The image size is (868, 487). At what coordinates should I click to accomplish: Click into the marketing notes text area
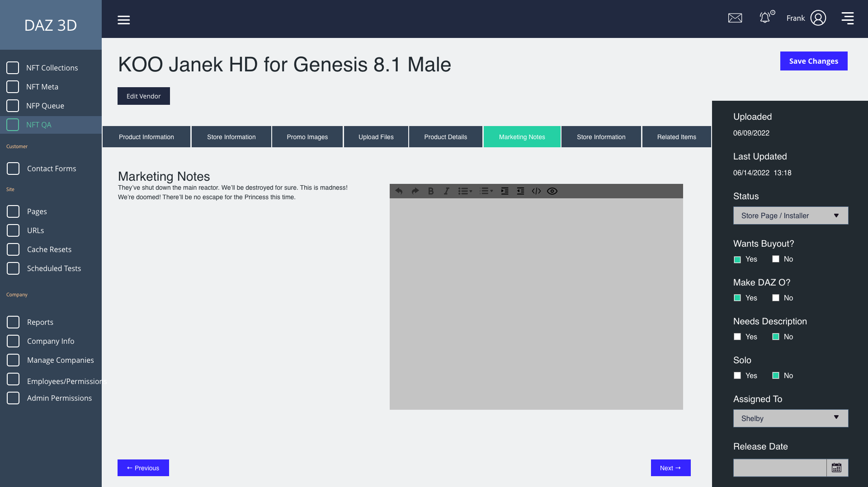click(x=536, y=304)
